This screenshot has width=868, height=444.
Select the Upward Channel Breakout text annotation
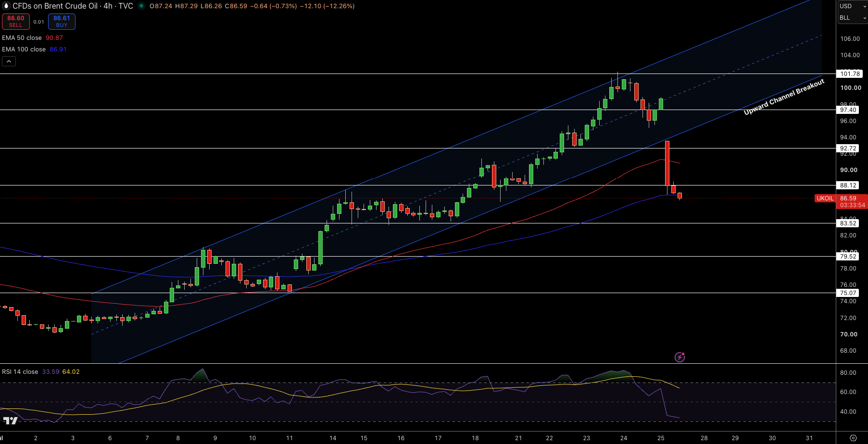pos(784,97)
